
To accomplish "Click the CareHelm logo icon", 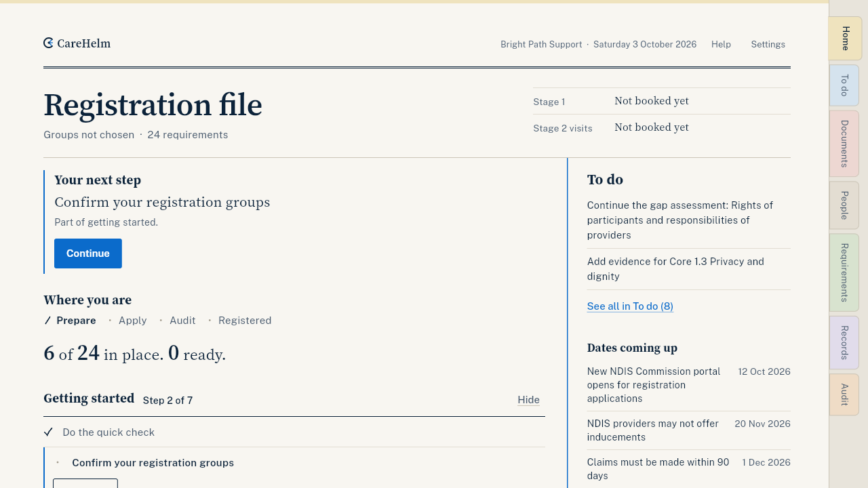I will 48,43.
